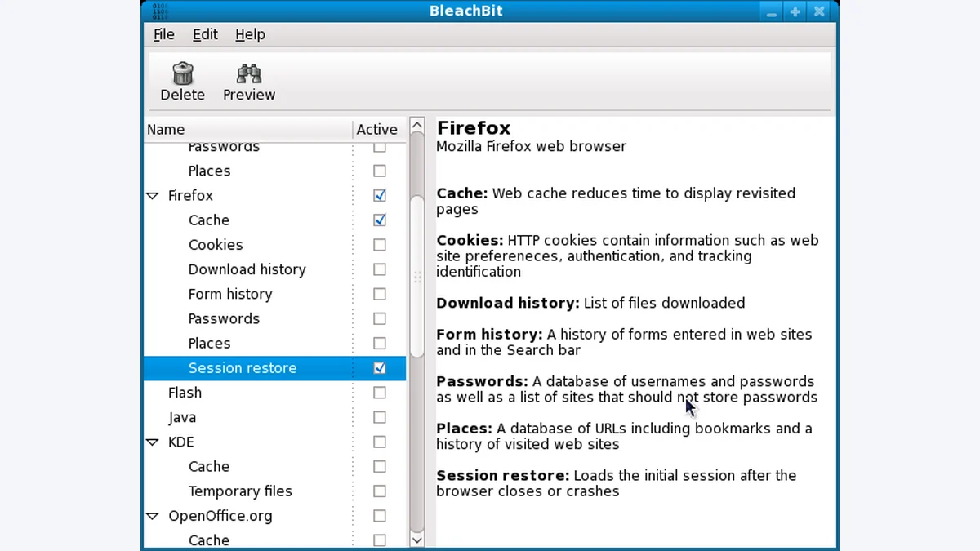Viewport: 980px width, 551px height.
Task: Enable the Temporary files checkbox
Action: click(x=380, y=491)
